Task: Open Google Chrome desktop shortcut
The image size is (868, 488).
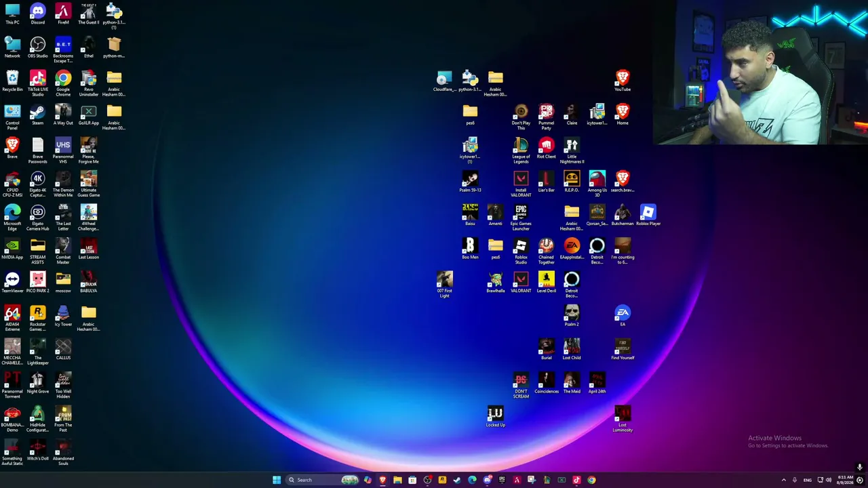Action: point(63,83)
